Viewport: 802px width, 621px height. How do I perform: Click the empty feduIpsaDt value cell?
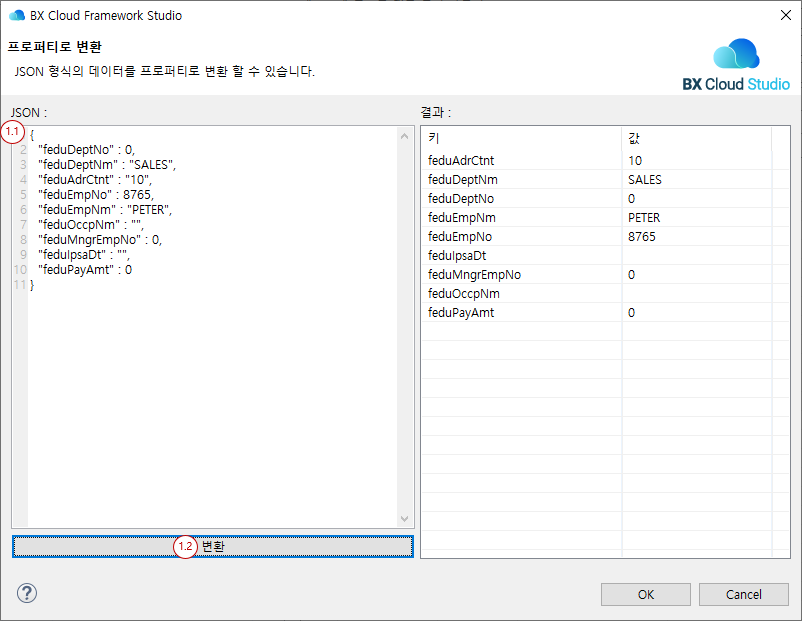pyautogui.click(x=660, y=255)
